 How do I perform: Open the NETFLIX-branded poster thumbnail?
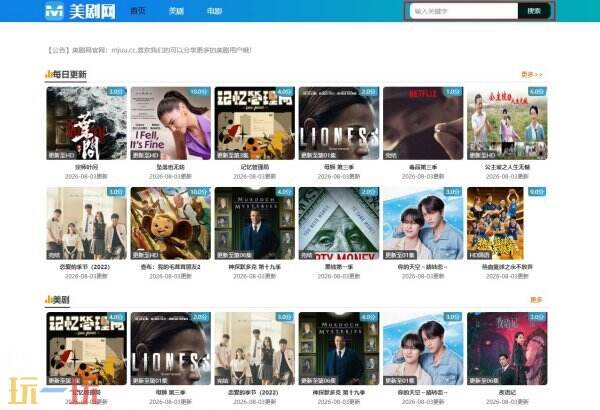point(423,123)
